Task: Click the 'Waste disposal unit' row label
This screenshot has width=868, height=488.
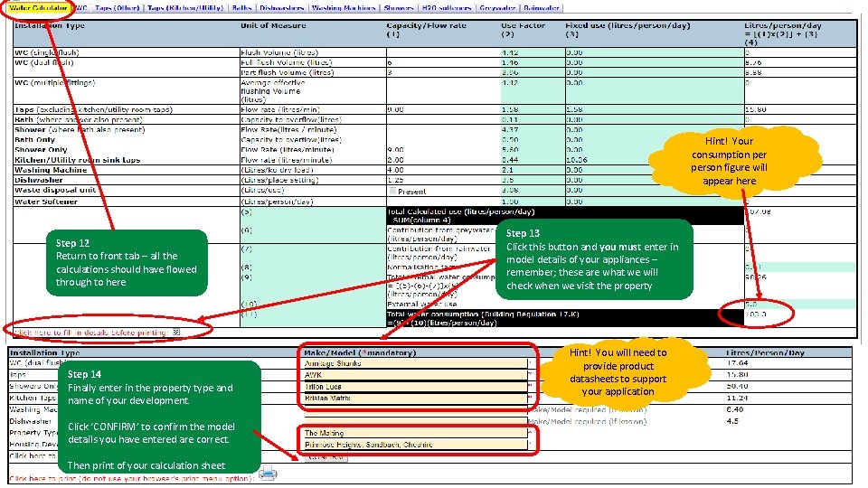Action: coord(55,190)
